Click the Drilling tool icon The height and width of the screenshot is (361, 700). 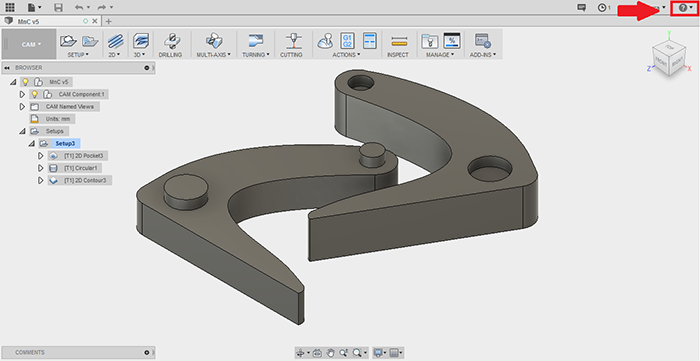coord(171,41)
